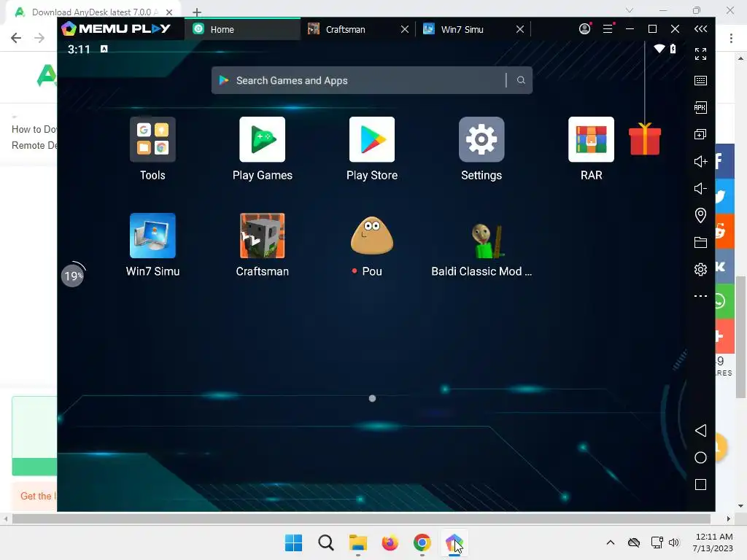747x560 pixels.
Task: Open MEmu settings gear in sidebar
Action: tap(700, 270)
